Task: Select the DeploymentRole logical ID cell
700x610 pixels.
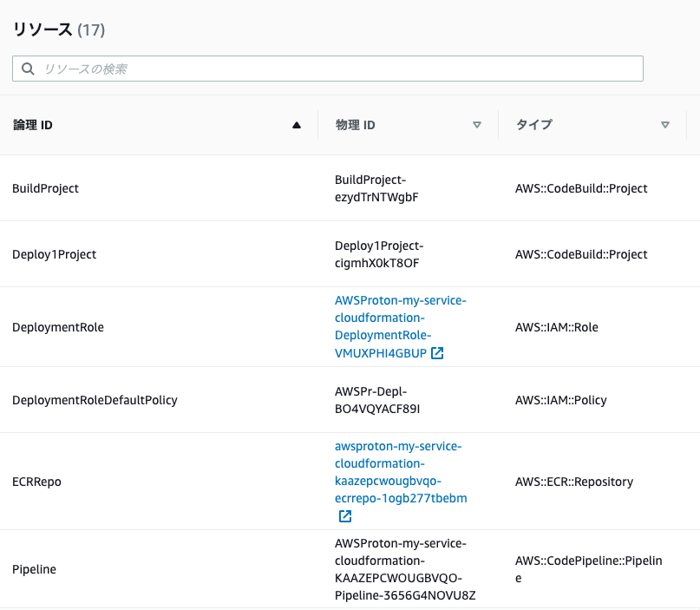Action: tap(58, 327)
